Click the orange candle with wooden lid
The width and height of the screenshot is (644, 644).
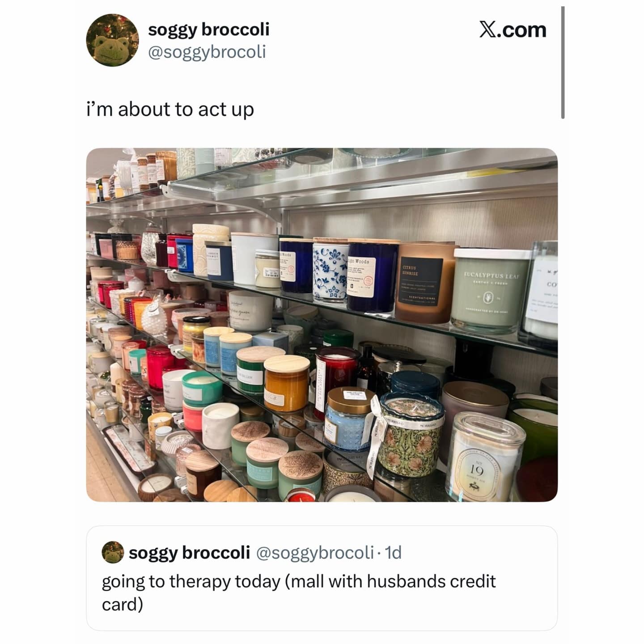[x=286, y=383]
